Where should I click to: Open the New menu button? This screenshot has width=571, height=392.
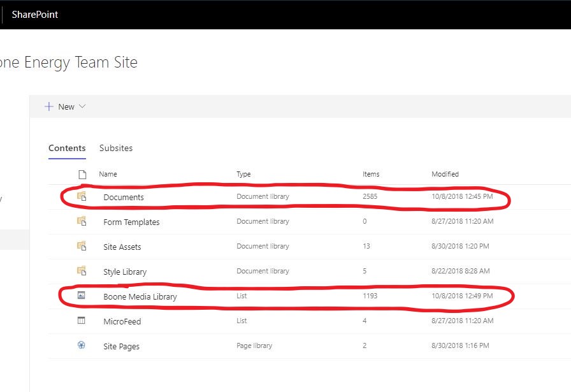65,106
